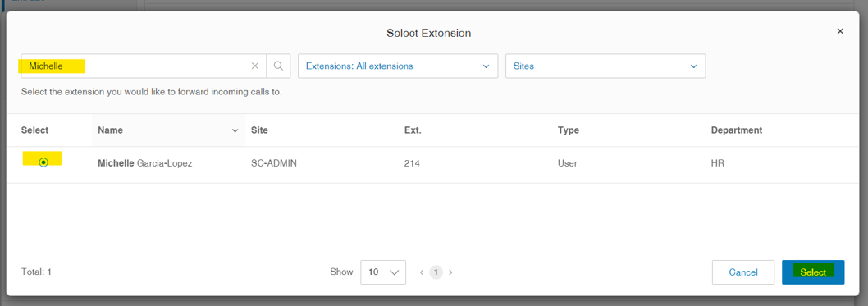This screenshot has height=306, width=868.
Task: Clear the Michelle search text with X
Action: pos(254,66)
